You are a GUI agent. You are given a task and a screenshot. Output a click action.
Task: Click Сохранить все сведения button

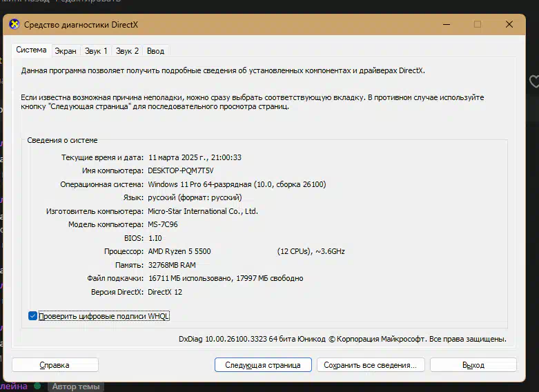[371, 365]
